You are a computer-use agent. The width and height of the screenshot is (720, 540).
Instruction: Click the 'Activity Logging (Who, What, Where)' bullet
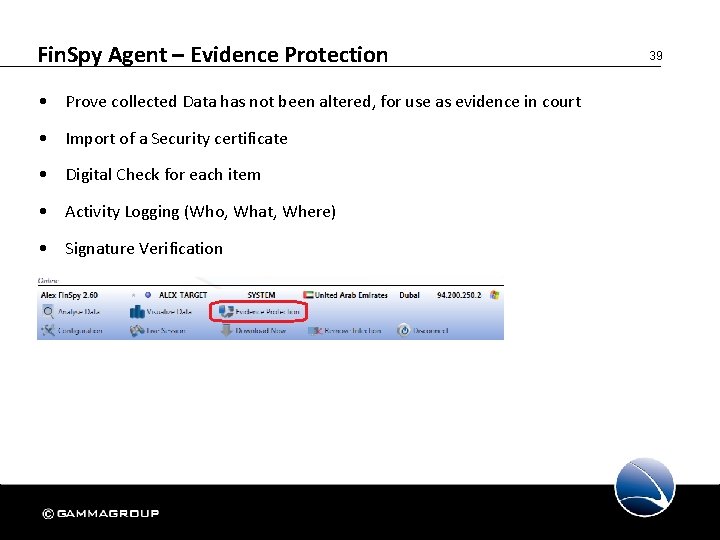click(x=200, y=212)
